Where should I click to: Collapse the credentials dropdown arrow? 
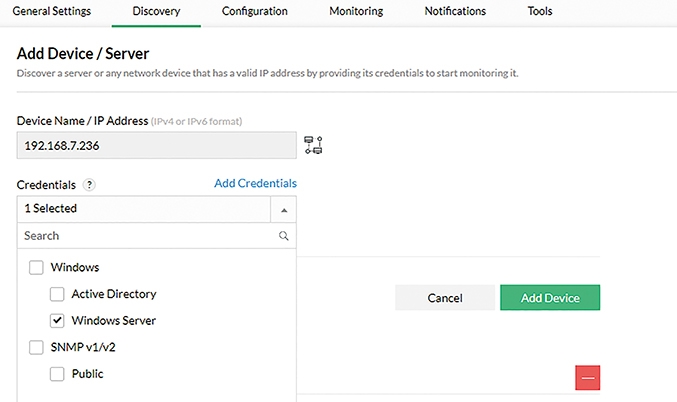click(284, 210)
